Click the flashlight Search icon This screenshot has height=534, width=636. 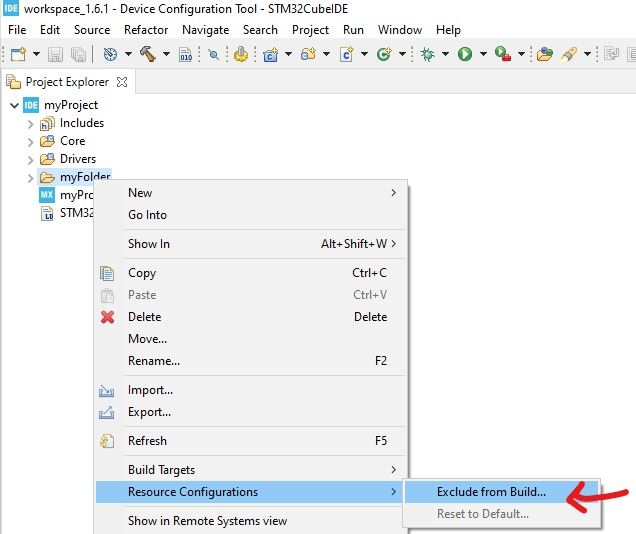point(569,54)
